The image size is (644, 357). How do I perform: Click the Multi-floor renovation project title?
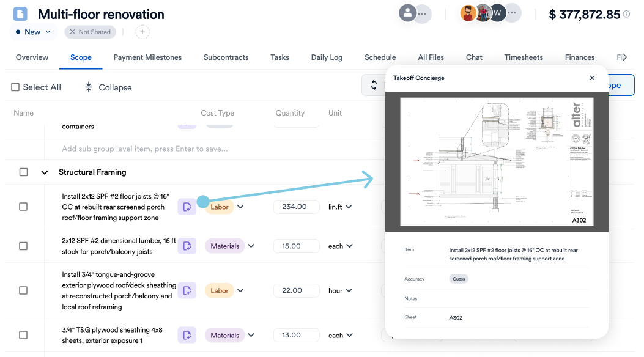pyautogui.click(x=101, y=14)
